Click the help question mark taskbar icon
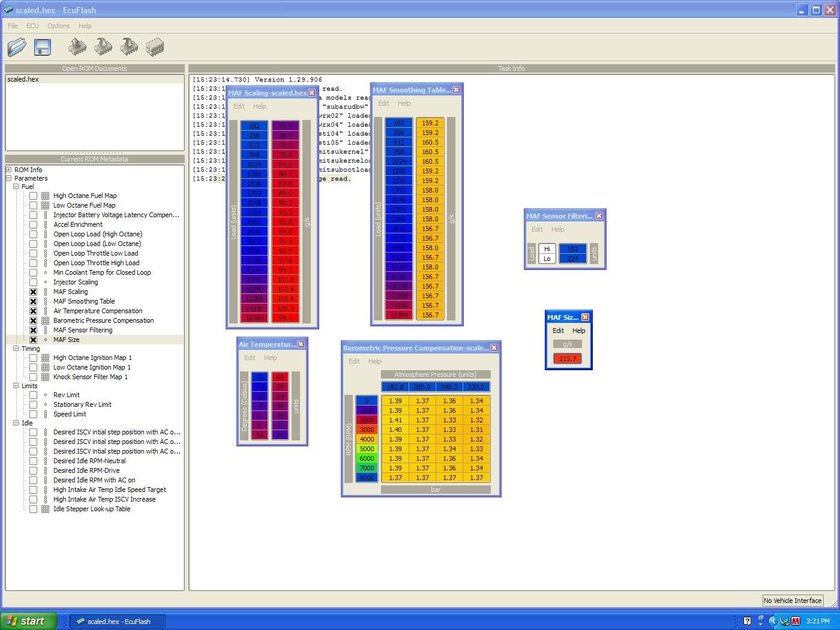Viewport: 840px width, 630px height. click(747, 621)
